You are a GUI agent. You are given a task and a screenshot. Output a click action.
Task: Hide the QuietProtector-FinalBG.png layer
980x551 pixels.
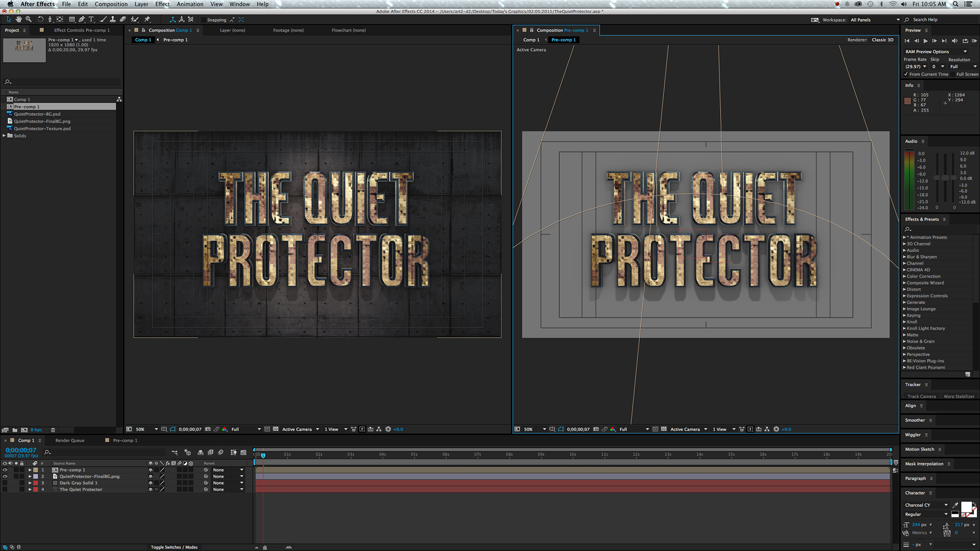pyautogui.click(x=5, y=477)
